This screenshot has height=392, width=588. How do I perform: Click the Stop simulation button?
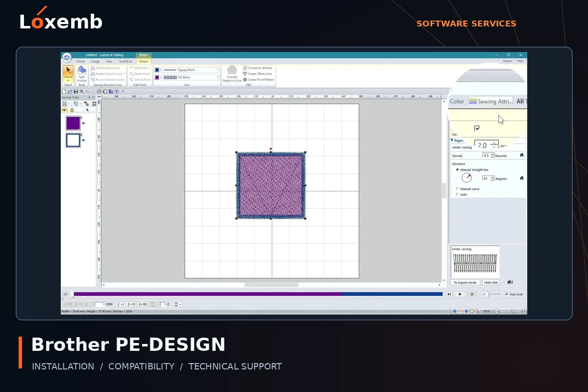click(472, 294)
